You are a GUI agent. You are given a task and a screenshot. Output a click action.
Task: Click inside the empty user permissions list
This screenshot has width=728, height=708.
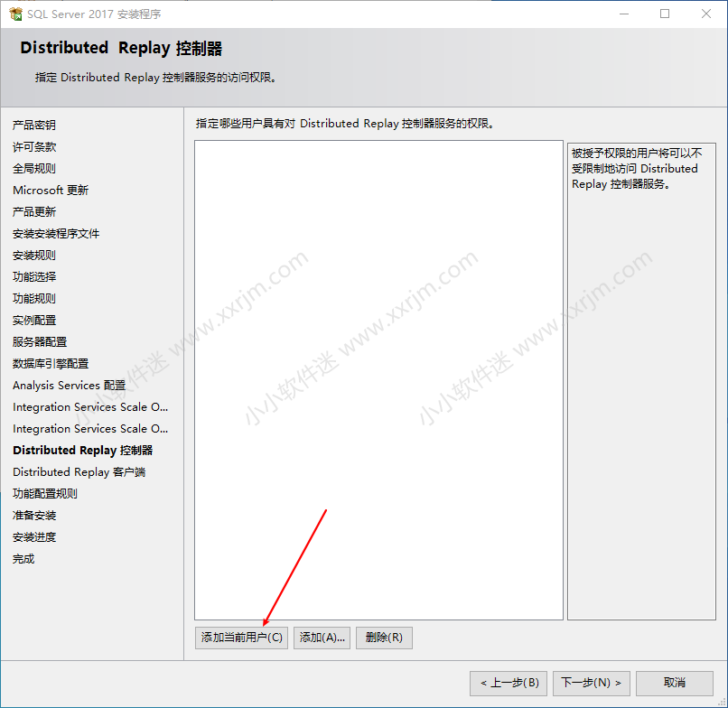(378, 380)
